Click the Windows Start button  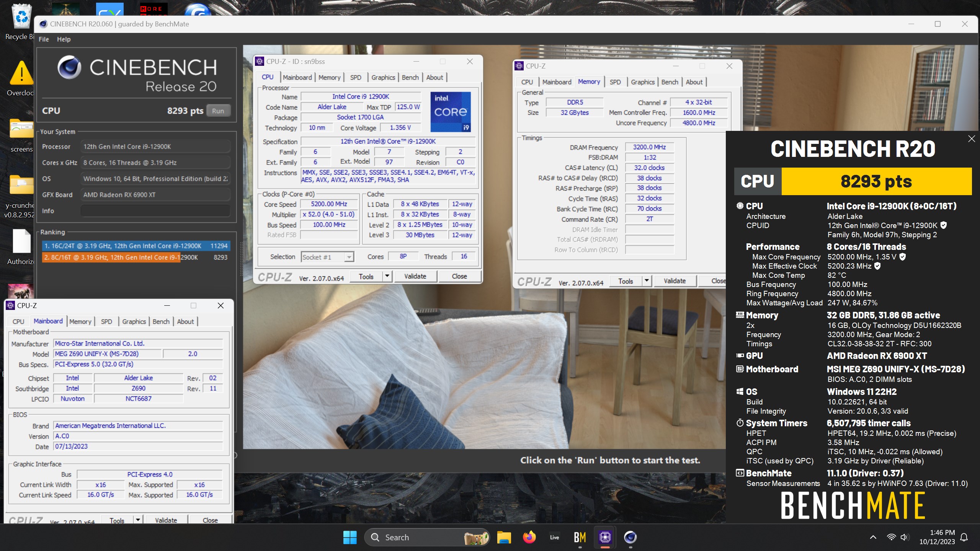tap(350, 537)
